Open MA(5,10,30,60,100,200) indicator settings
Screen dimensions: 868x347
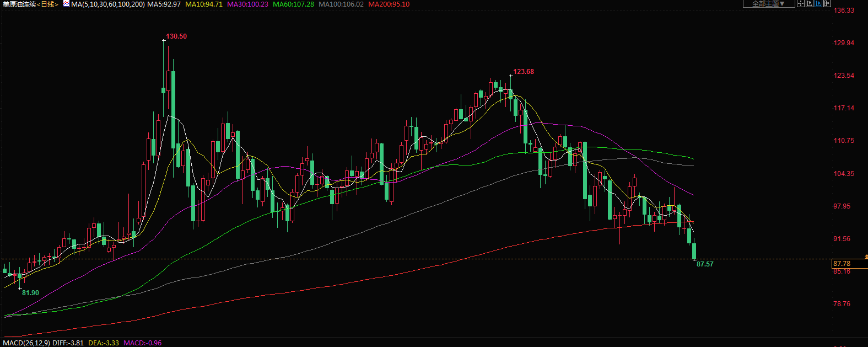[108, 4]
